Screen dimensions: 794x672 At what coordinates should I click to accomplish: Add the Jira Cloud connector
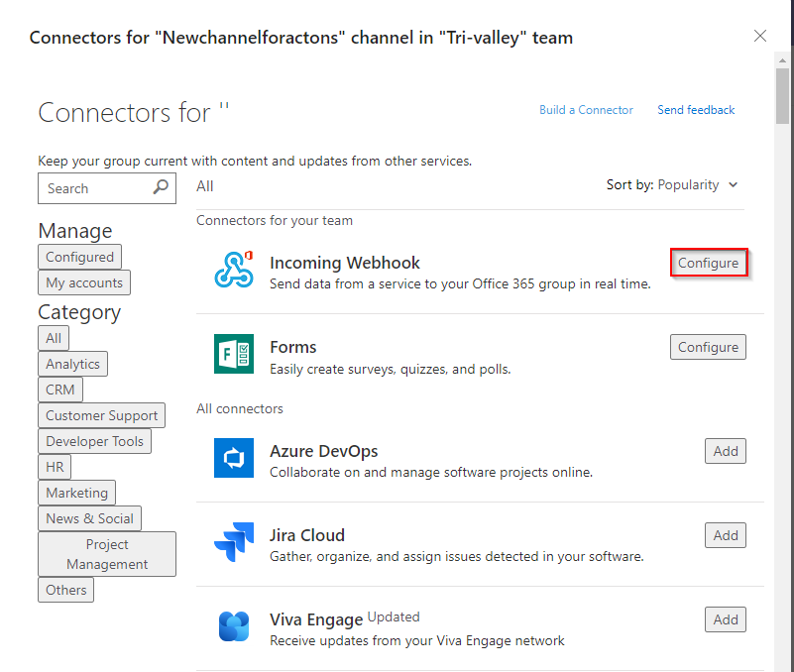(726, 535)
